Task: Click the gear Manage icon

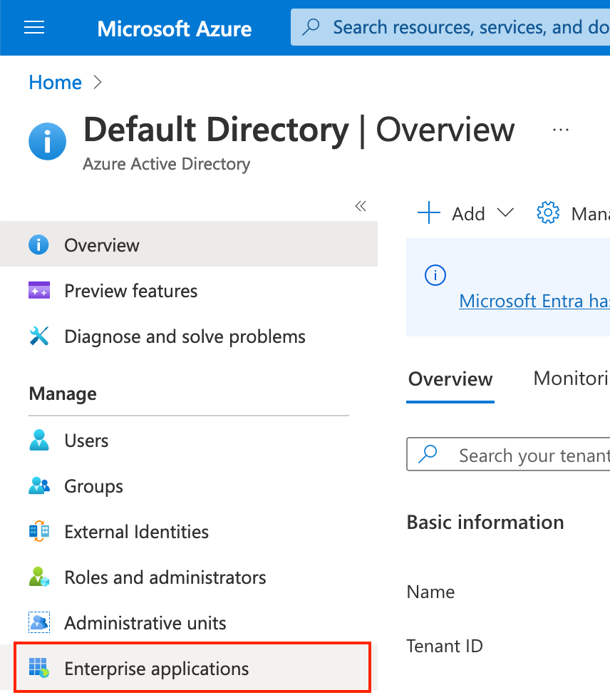Action: [x=548, y=212]
